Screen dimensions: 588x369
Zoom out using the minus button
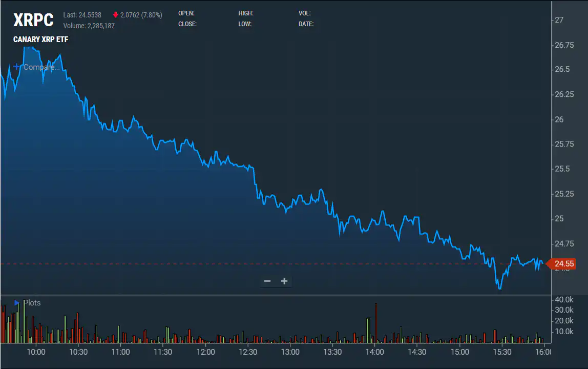pos(267,281)
